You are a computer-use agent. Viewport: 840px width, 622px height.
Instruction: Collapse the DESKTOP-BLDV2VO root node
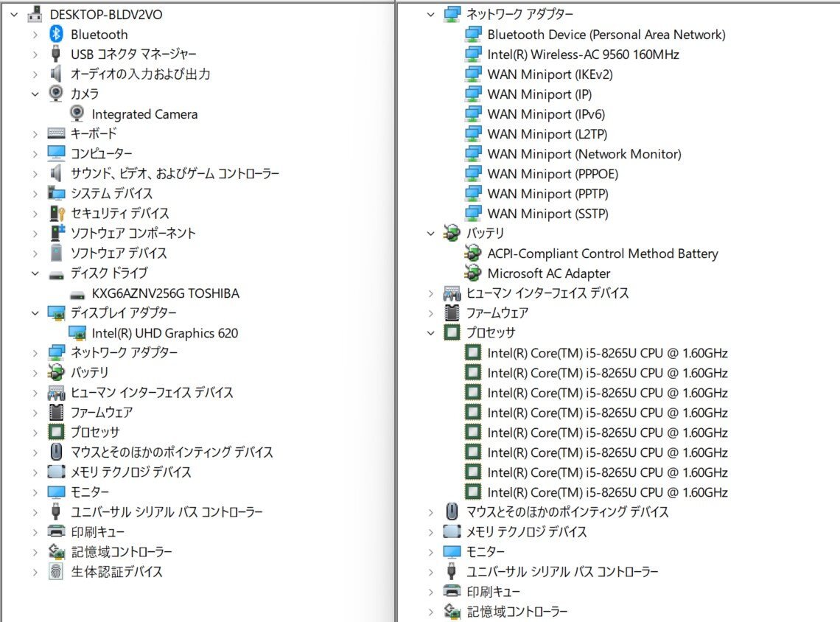click(15, 15)
